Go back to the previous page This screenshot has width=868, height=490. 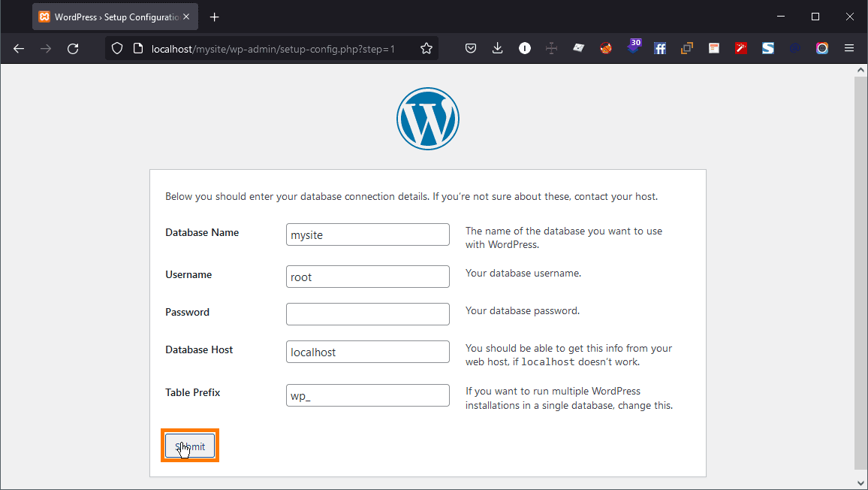click(19, 49)
